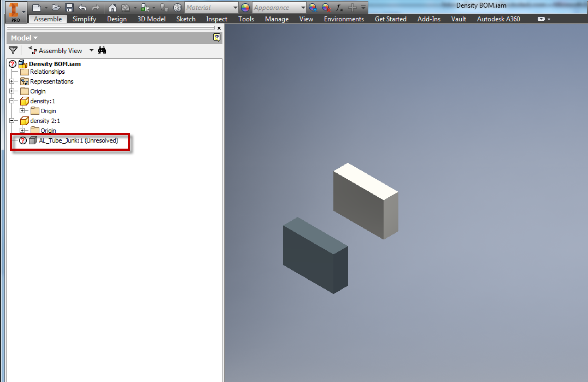Click the textured sphere icon next to Material
This screenshot has height=382, width=588.
tap(178, 8)
